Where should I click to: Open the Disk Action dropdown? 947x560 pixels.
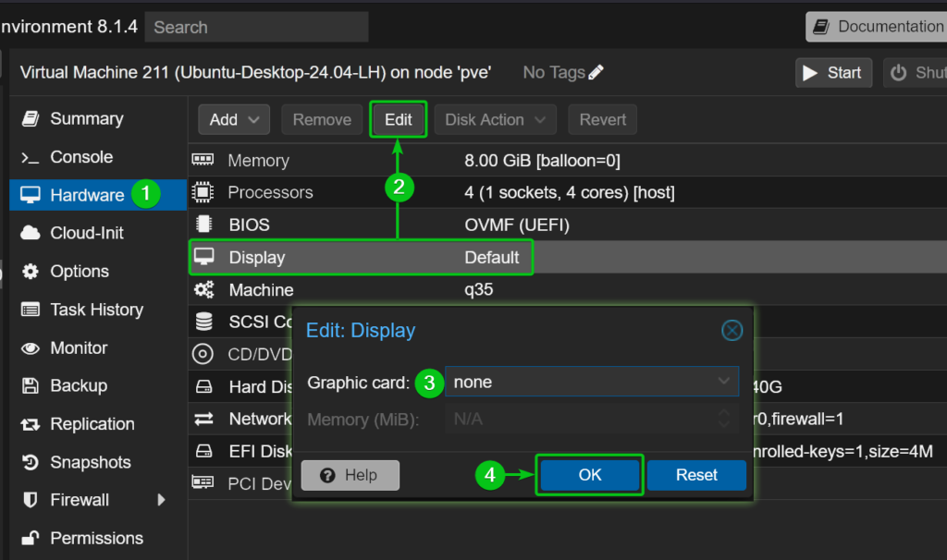click(496, 119)
